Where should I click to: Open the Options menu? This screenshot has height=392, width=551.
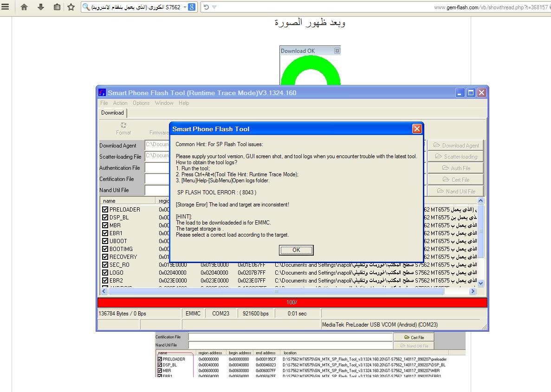pyautogui.click(x=141, y=103)
